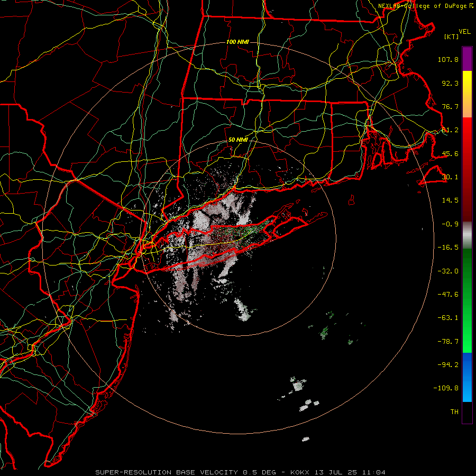The height and width of the screenshot is (476, 476).
Task: Click the KOKX timestamp 13 JUL 25 11:04
Action: pyautogui.click(x=338, y=472)
